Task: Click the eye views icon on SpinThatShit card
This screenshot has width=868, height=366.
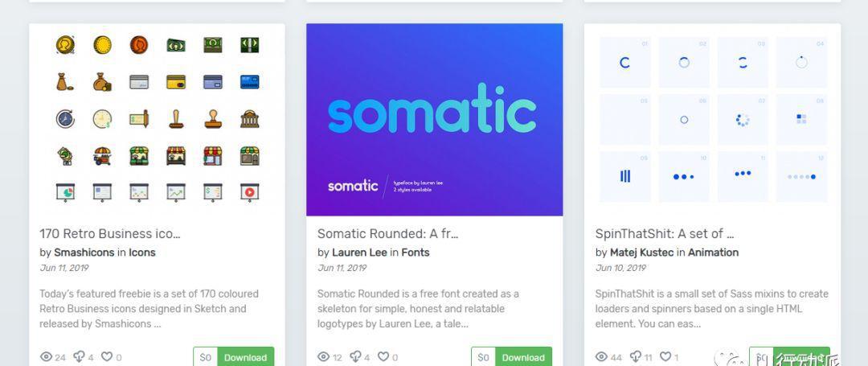Action: (602, 357)
